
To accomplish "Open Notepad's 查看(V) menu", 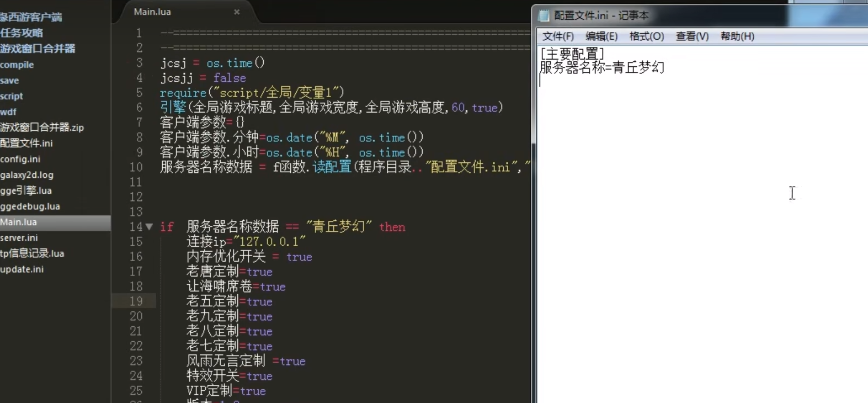I will pos(692,36).
